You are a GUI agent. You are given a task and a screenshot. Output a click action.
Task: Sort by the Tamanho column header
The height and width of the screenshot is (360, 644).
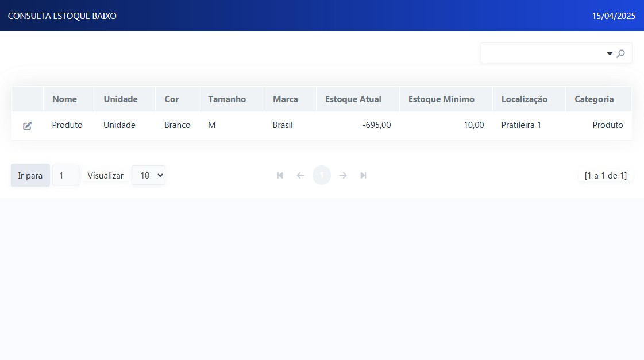(x=227, y=99)
